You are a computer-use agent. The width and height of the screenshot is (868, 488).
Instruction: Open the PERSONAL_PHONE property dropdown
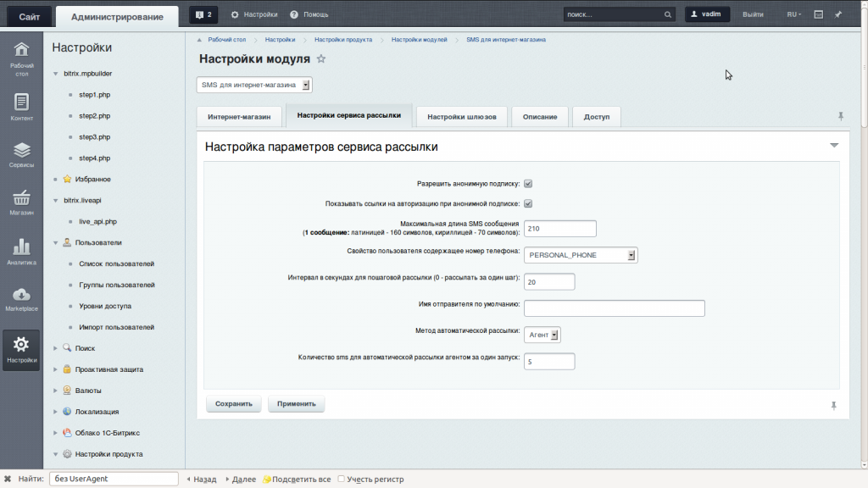[581, 255]
